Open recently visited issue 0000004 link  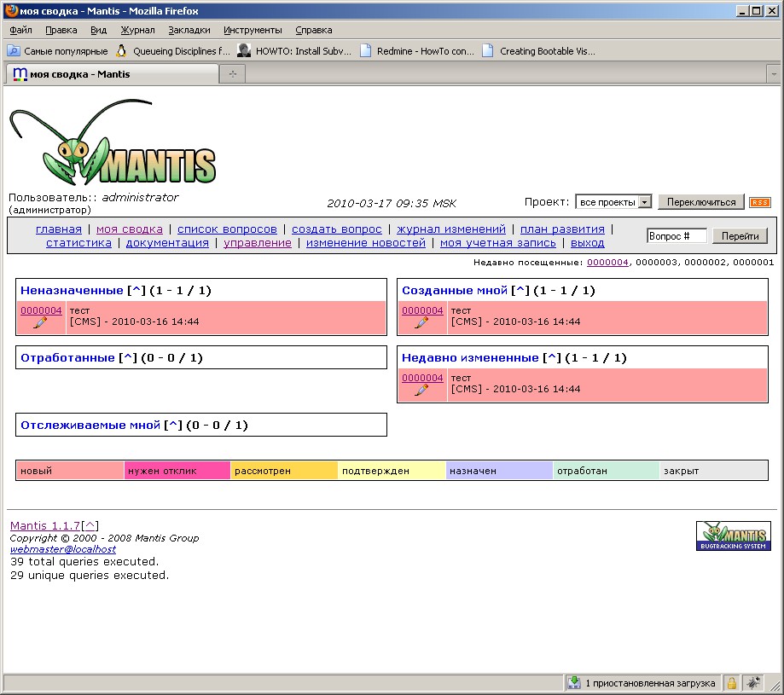tap(607, 262)
